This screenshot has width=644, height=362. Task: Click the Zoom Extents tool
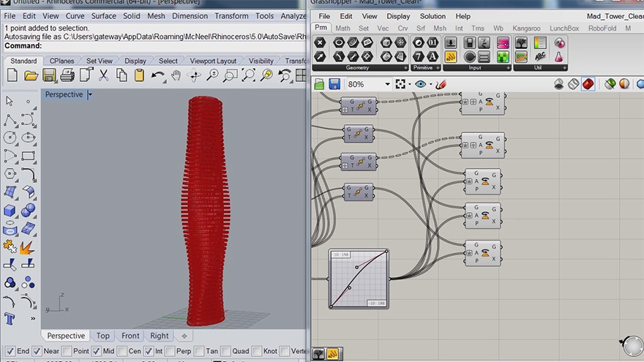(x=249, y=75)
